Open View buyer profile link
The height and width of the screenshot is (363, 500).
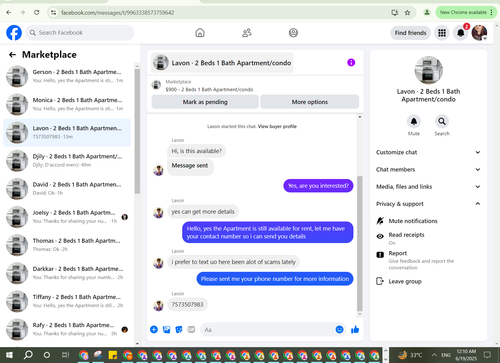pos(277,126)
